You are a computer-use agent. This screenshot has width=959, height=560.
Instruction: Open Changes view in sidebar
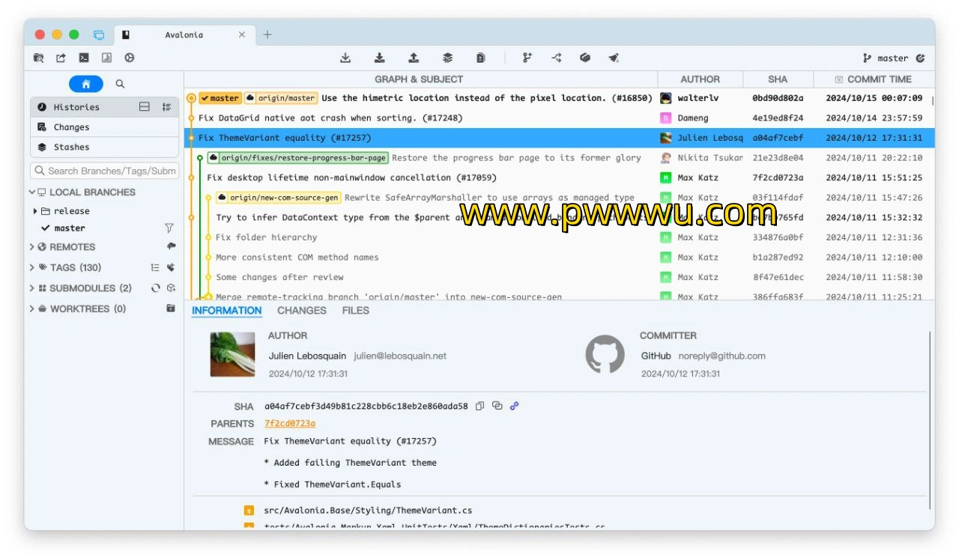[x=104, y=127]
